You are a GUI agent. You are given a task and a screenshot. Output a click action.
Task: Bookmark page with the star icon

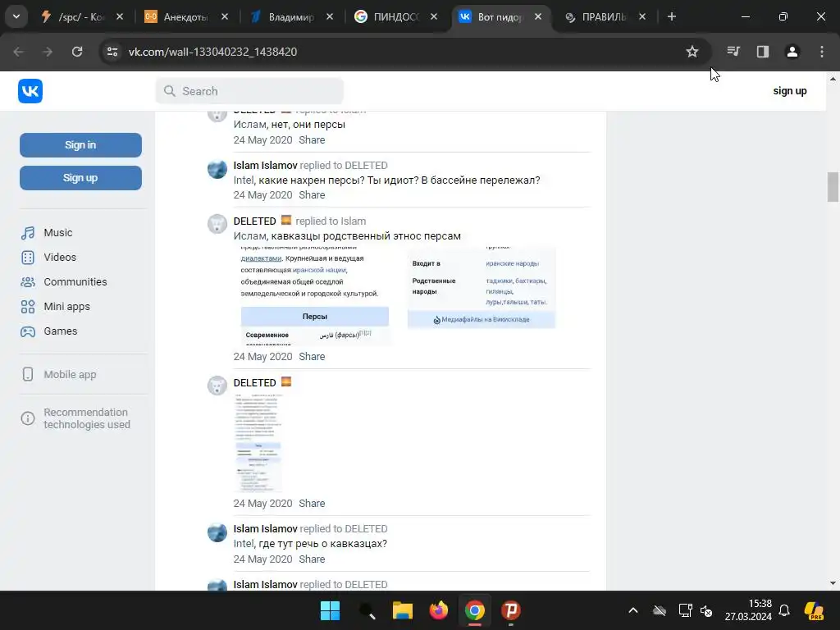click(x=692, y=52)
